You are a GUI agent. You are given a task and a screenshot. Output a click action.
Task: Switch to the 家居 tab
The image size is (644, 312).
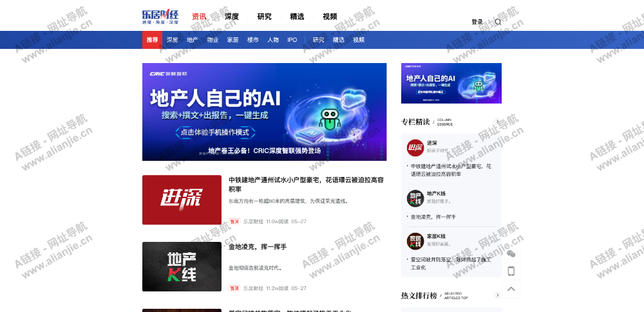233,40
